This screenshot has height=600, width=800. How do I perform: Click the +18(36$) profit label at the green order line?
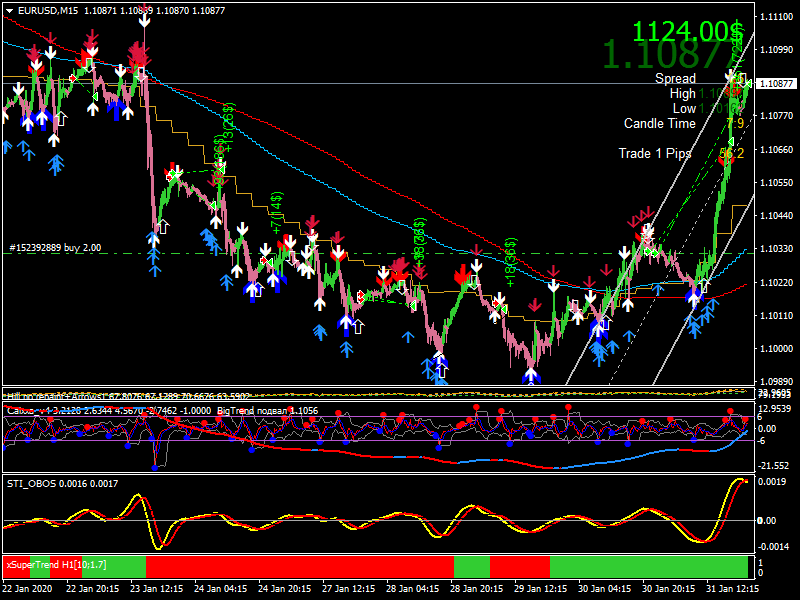click(x=511, y=263)
